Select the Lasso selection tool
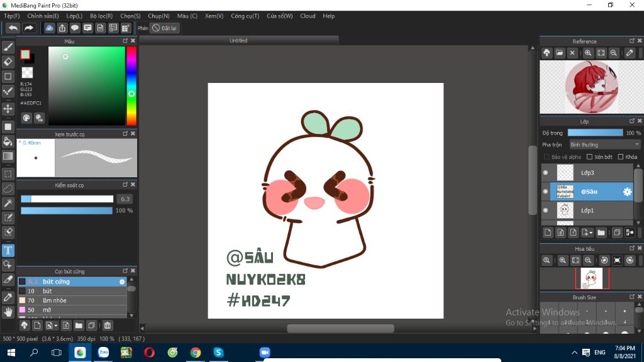This screenshot has width=644, height=362. pyautogui.click(x=8, y=189)
